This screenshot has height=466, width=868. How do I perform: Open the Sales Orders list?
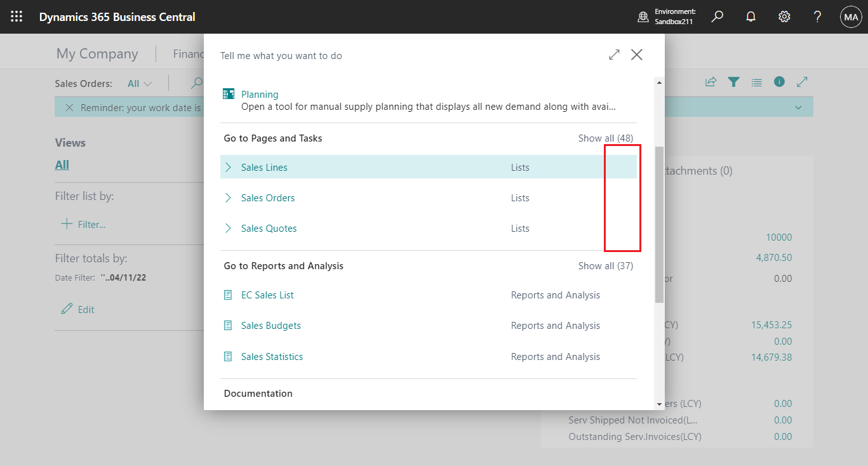[267, 197]
